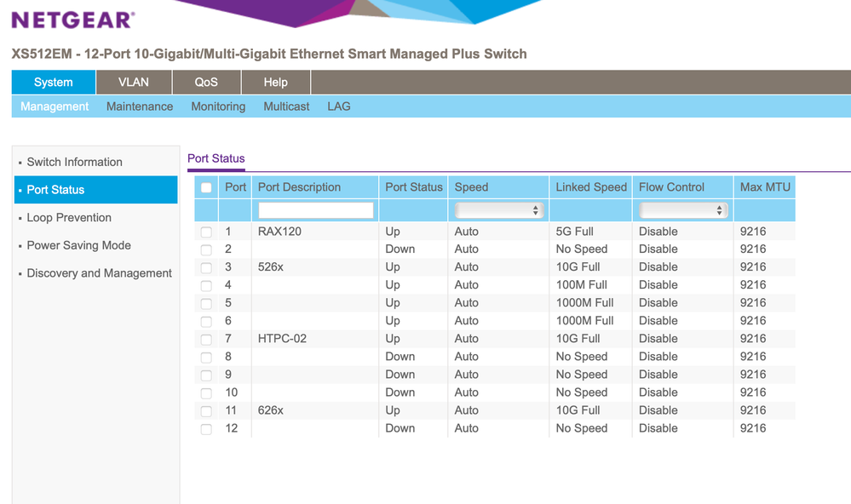This screenshot has height=504, width=851.
Task: Tick the checkbox for port 1 RAX120
Action: pos(206,232)
